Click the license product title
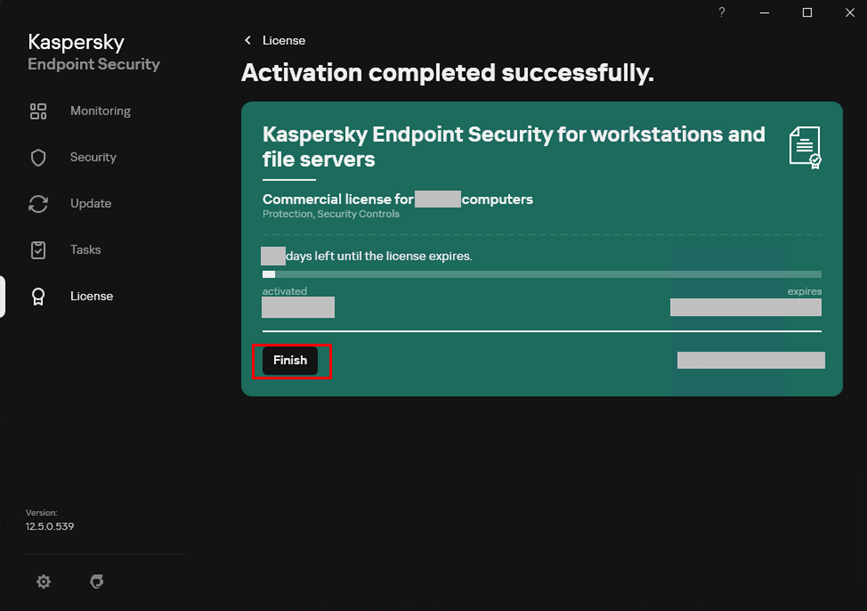 pos(514,147)
